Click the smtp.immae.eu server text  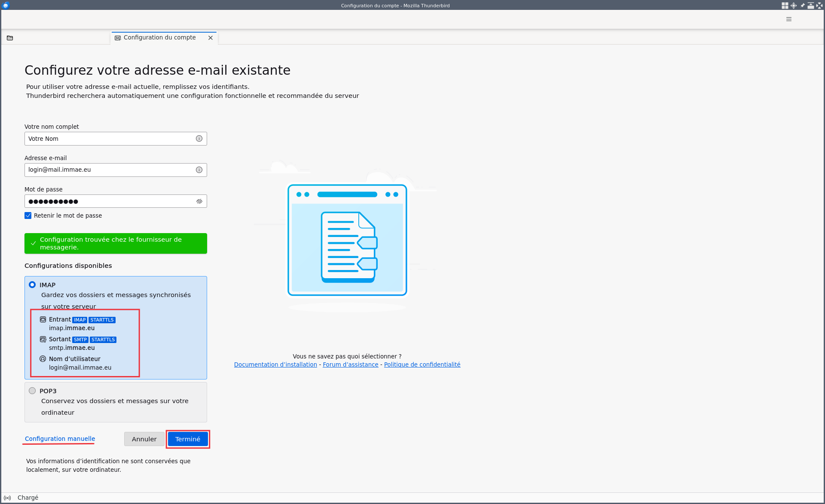click(x=72, y=348)
